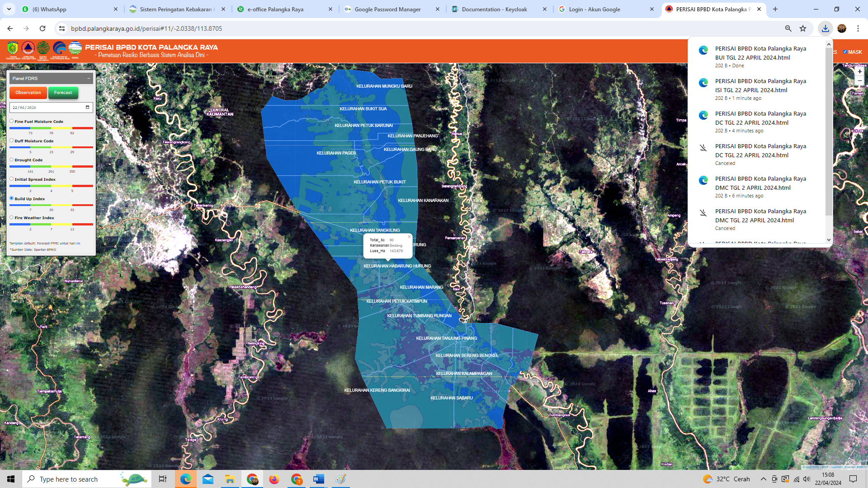Open the Windows Start menu
868x488 pixels.
[x=11, y=479]
